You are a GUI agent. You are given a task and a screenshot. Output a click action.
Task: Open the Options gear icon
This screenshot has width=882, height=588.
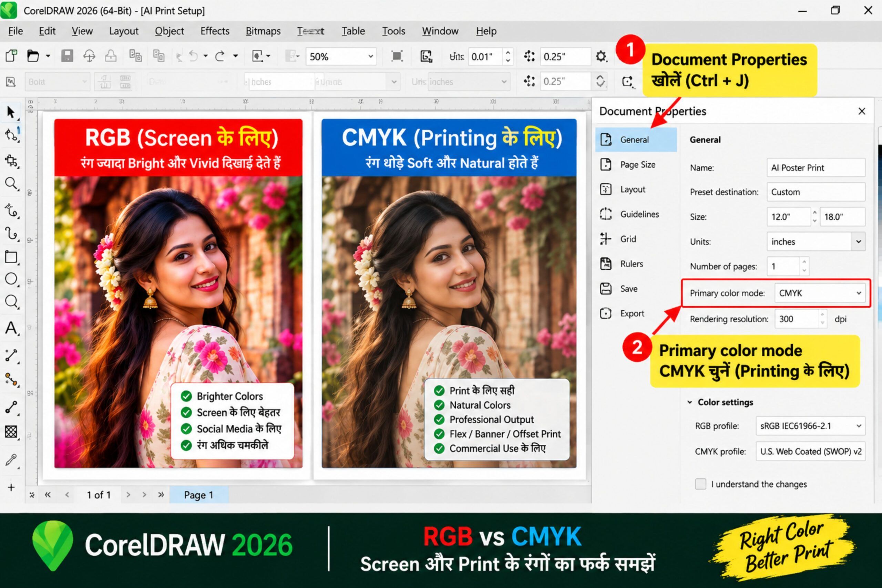pyautogui.click(x=602, y=56)
